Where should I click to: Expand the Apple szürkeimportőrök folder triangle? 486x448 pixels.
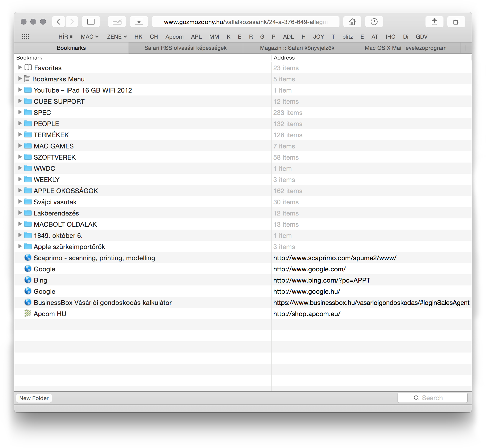(x=20, y=246)
